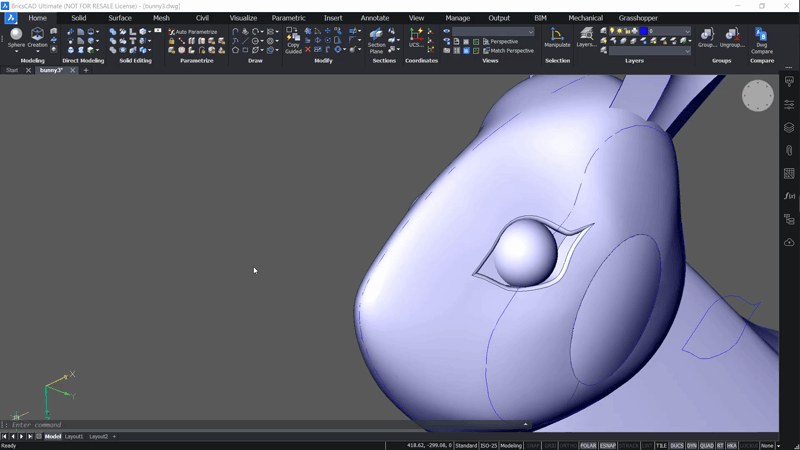Toggle the layer freeze sun icon
Screen dimensions: 800x450
[619, 31]
